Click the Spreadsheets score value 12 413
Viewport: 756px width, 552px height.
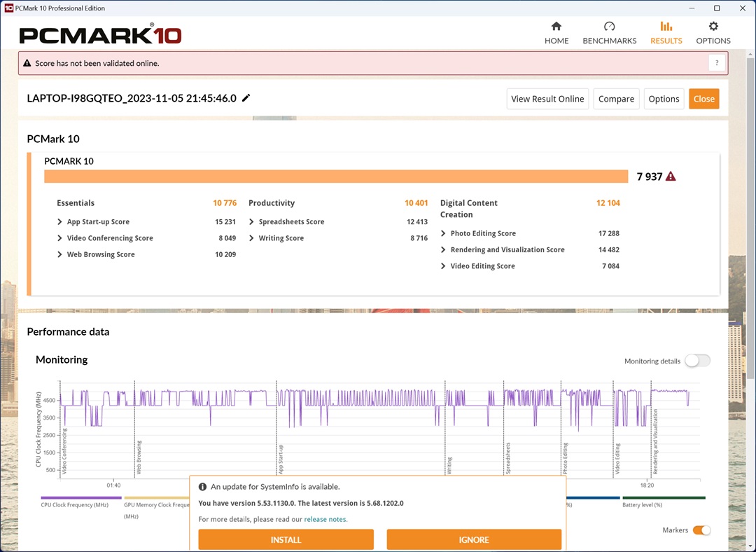point(417,222)
